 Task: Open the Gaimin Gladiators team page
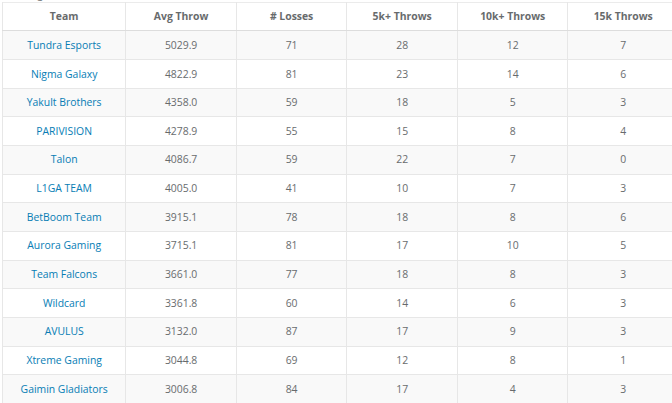(x=64, y=389)
